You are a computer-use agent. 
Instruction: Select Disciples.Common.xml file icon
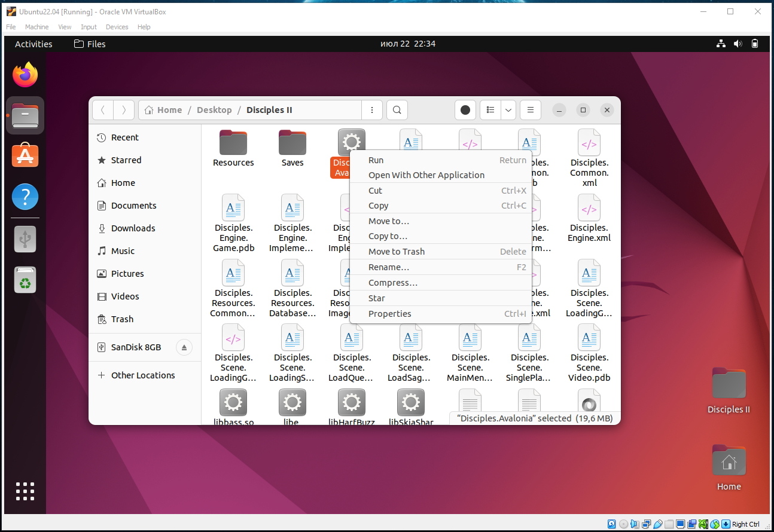click(589, 143)
